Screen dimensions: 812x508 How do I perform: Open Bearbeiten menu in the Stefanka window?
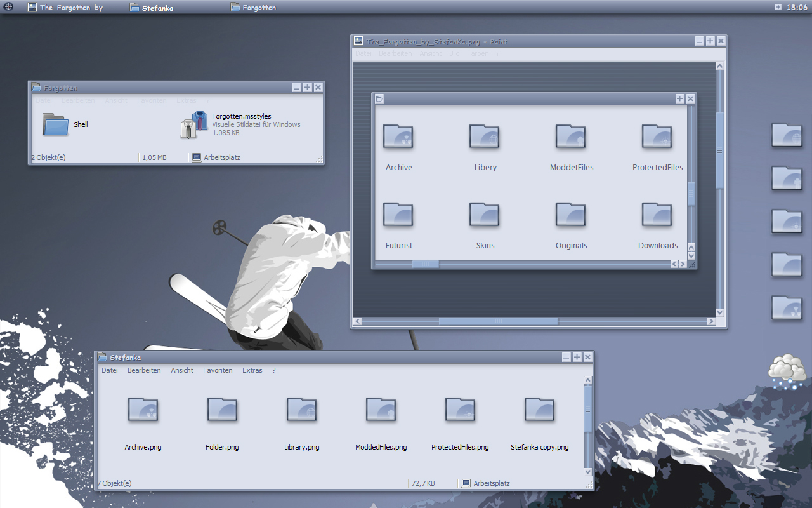144,370
